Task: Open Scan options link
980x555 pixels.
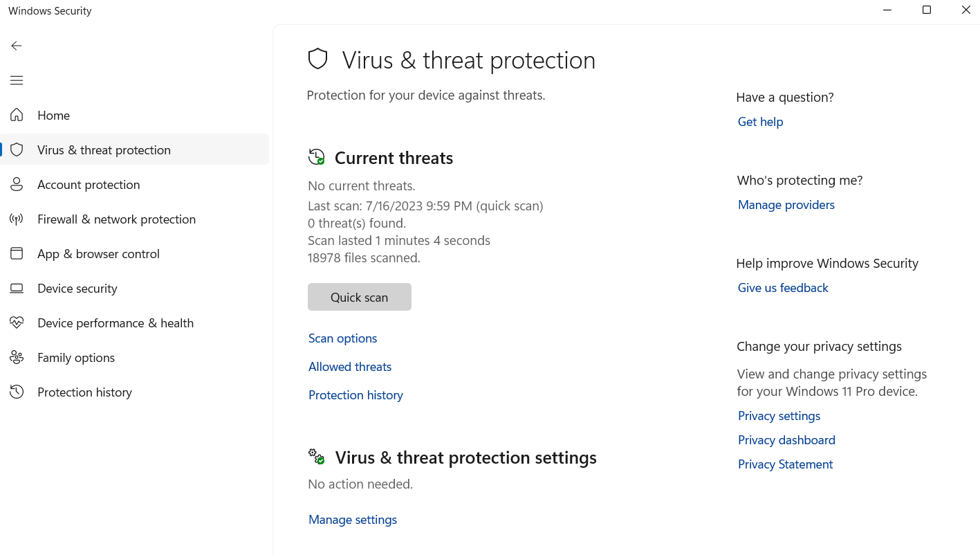Action: pos(342,338)
